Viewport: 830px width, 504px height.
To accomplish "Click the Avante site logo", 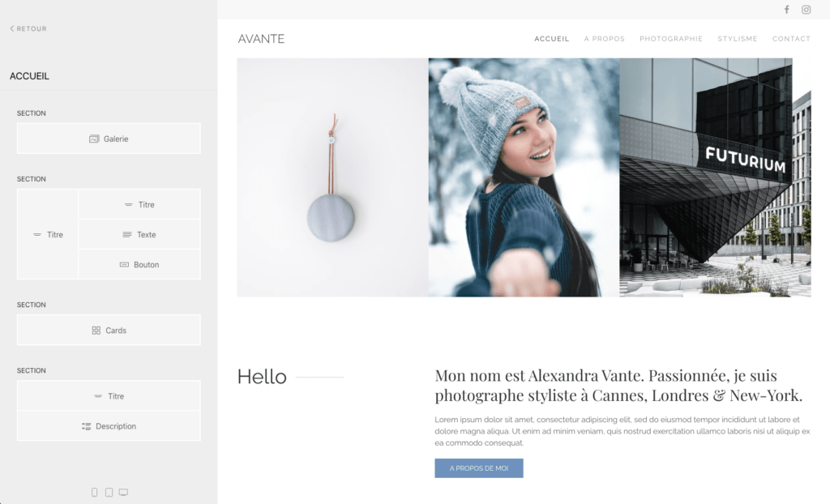I will pyautogui.click(x=261, y=39).
